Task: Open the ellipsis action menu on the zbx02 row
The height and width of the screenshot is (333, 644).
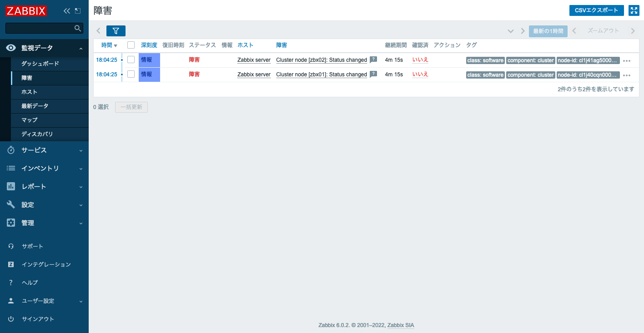Action: (627, 60)
